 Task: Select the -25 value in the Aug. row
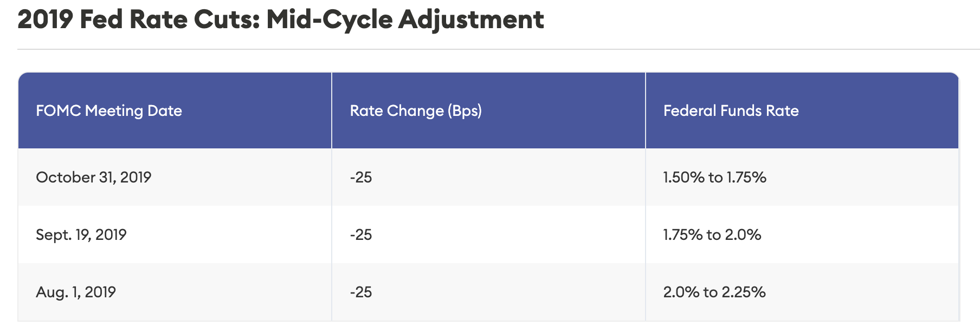361,292
